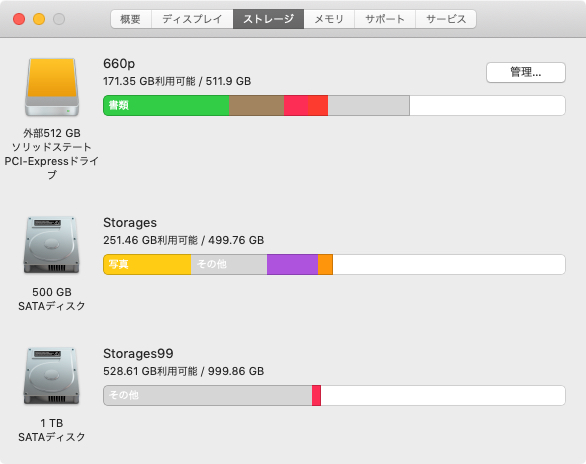Click the yellow minimize window button
Image resolution: width=586 pixels, height=464 pixels.
pyautogui.click(x=39, y=19)
